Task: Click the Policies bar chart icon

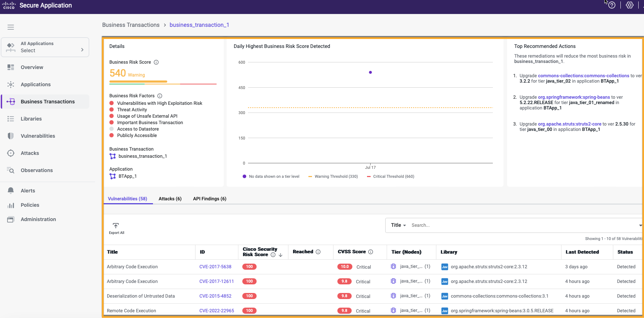Action: coord(11,205)
